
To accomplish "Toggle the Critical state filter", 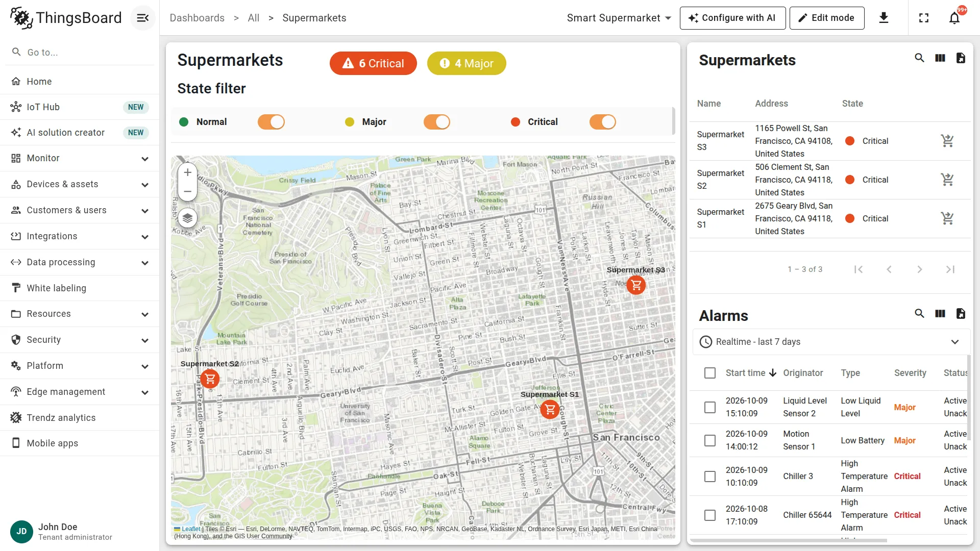I will [x=603, y=122].
